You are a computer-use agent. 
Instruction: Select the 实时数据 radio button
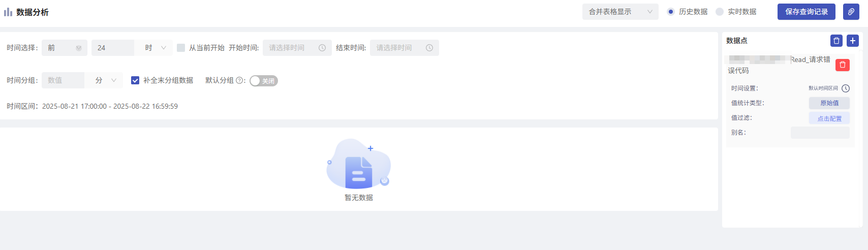click(x=720, y=12)
